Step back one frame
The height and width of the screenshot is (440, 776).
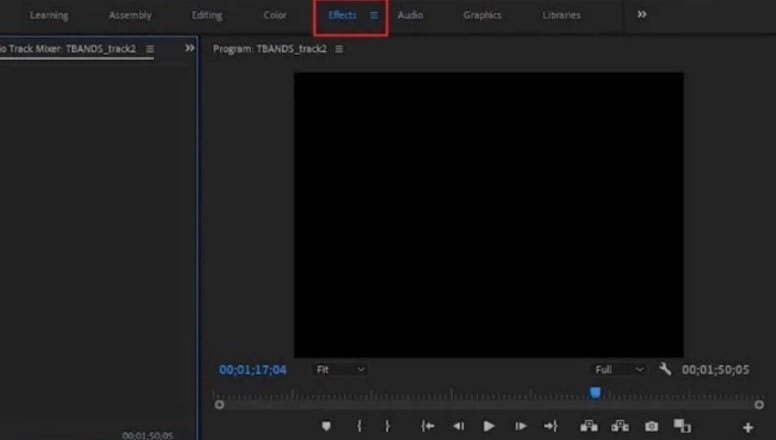tap(459, 426)
